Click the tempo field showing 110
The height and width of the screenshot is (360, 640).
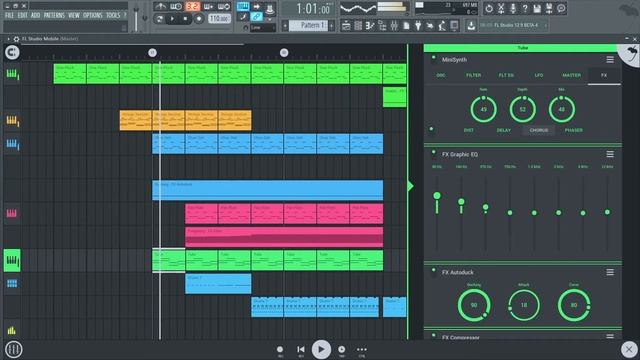point(220,19)
